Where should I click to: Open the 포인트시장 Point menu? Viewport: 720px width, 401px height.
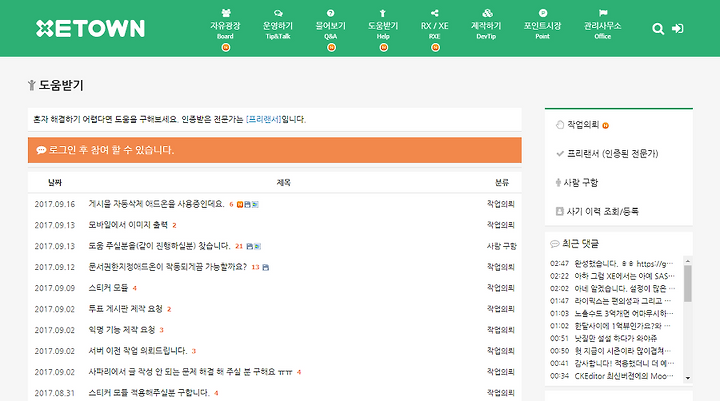click(x=542, y=26)
